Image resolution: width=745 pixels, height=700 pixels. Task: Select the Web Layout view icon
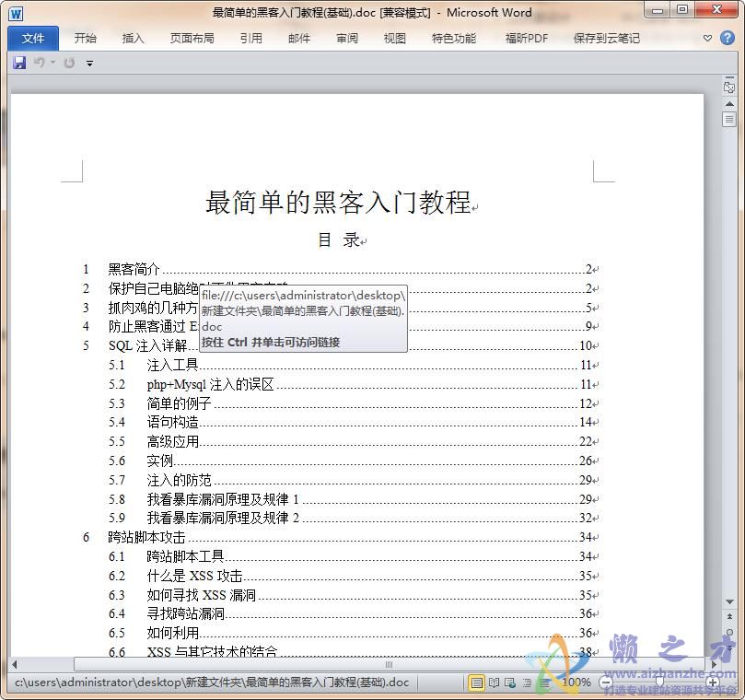point(510,682)
